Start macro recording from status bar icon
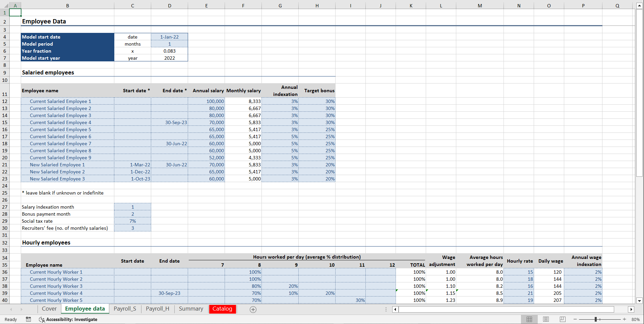 28,319
